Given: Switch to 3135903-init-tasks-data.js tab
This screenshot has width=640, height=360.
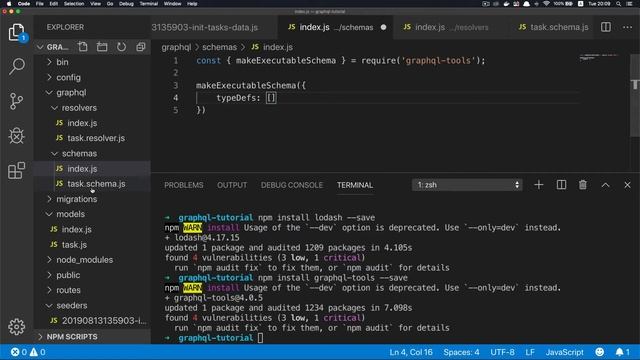Looking at the screenshot, I should 204,27.
